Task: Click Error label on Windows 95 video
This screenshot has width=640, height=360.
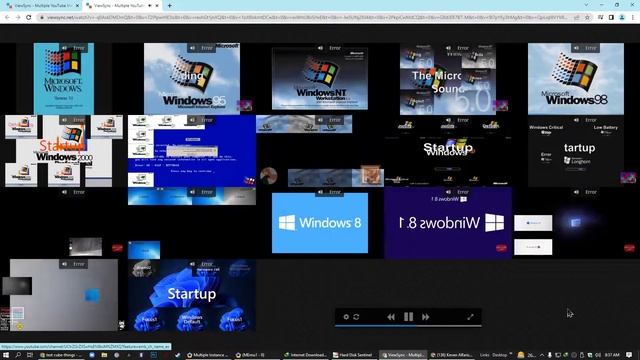Action: coord(207,48)
